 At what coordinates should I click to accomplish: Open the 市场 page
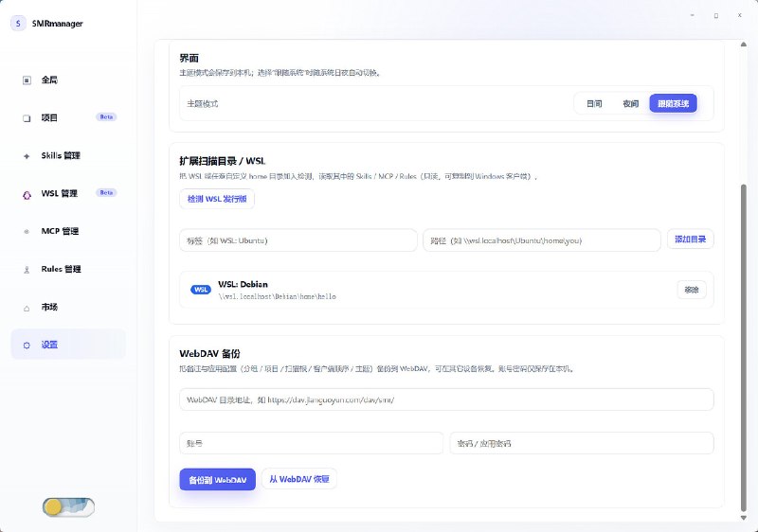(68, 307)
